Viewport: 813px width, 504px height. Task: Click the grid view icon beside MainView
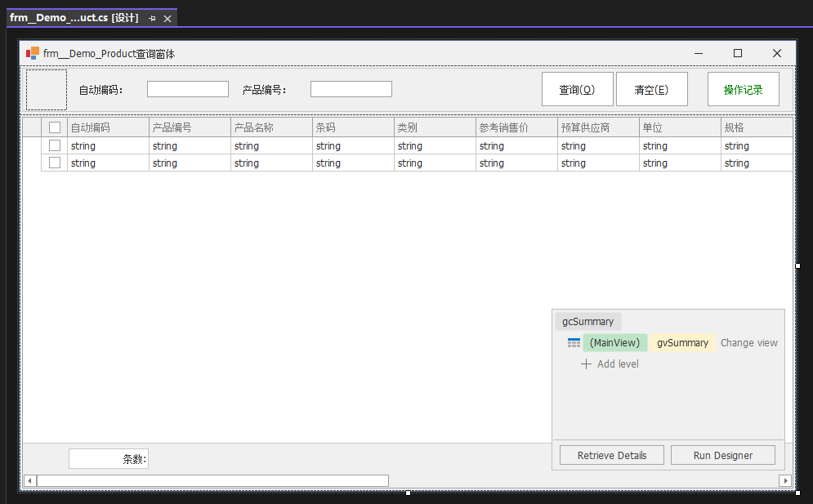574,343
